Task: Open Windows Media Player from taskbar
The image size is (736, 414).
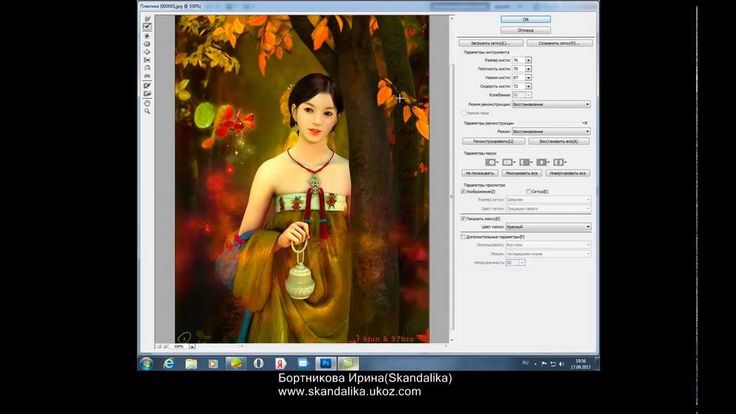Action: 213,364
